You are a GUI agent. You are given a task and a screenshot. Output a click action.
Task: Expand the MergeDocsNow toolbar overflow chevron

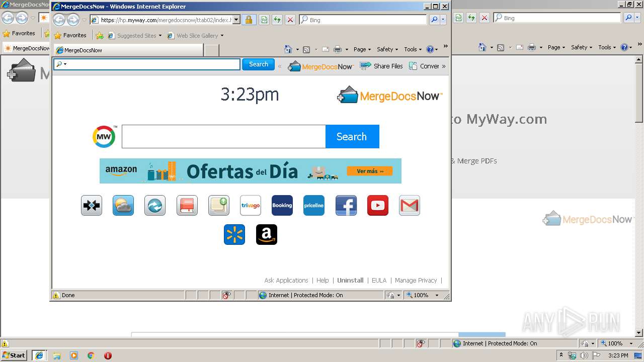[x=443, y=66]
